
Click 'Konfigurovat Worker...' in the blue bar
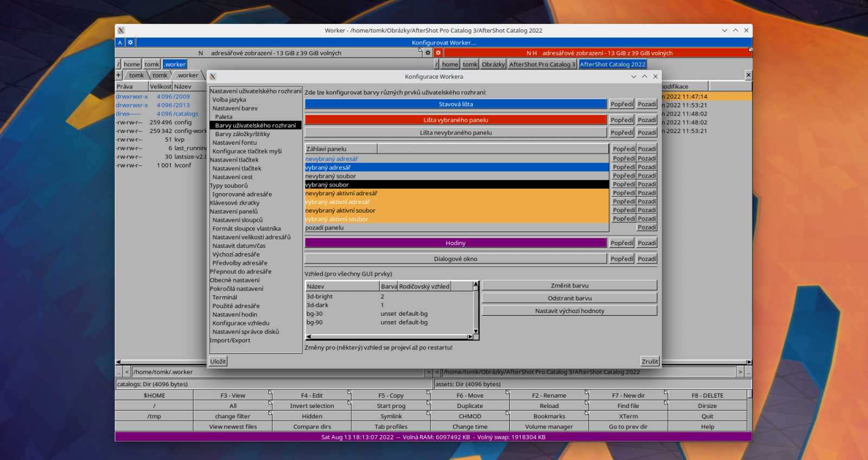(x=444, y=42)
